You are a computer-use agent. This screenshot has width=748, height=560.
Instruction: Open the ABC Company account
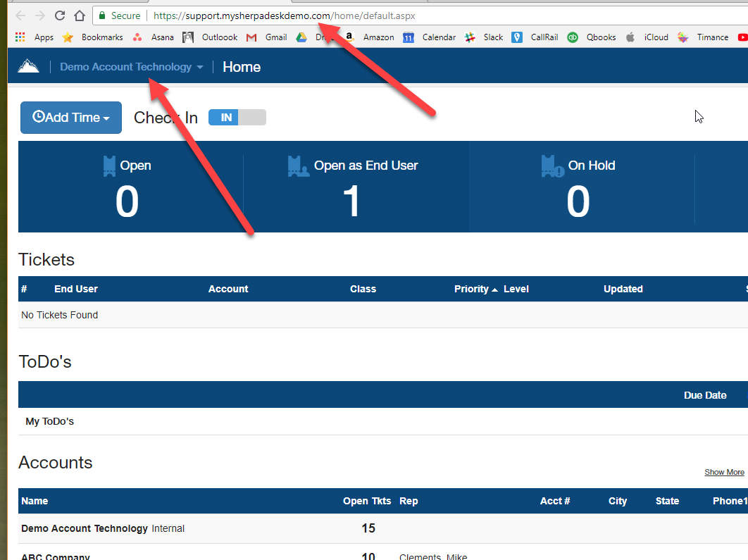click(x=55, y=556)
